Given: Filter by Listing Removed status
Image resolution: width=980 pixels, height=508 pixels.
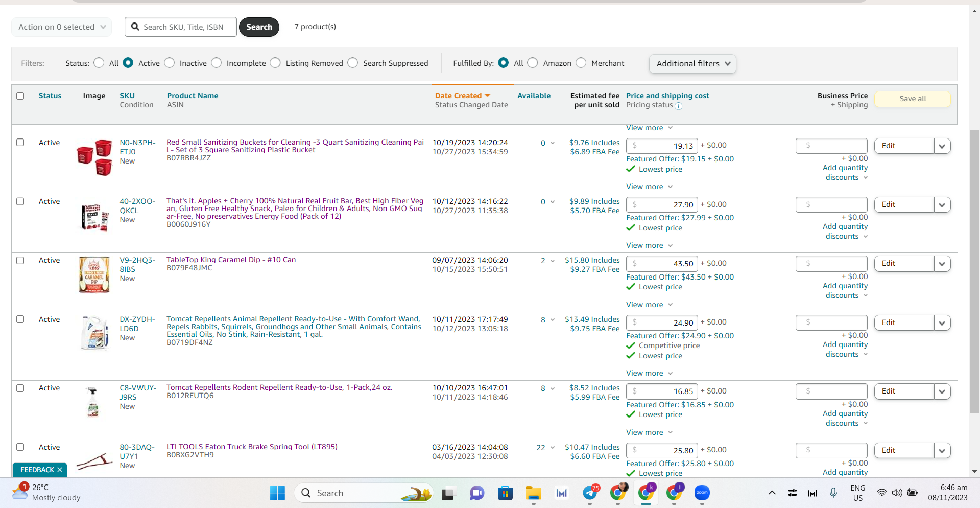Looking at the screenshot, I should click(275, 63).
